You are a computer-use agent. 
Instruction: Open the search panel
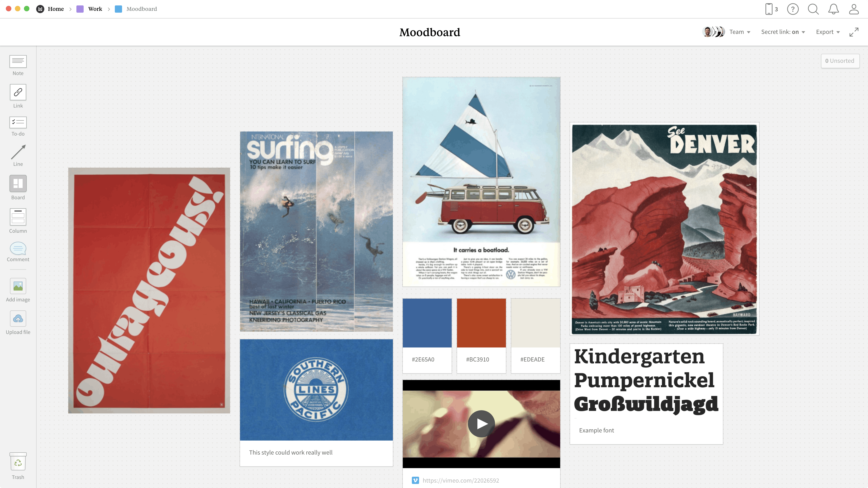pyautogui.click(x=814, y=9)
